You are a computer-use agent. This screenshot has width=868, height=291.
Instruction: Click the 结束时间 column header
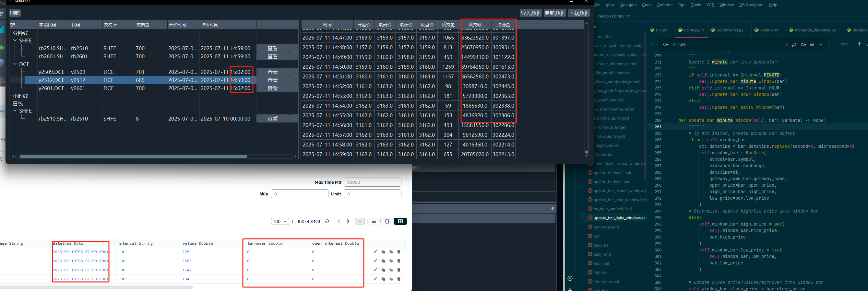tap(228, 25)
